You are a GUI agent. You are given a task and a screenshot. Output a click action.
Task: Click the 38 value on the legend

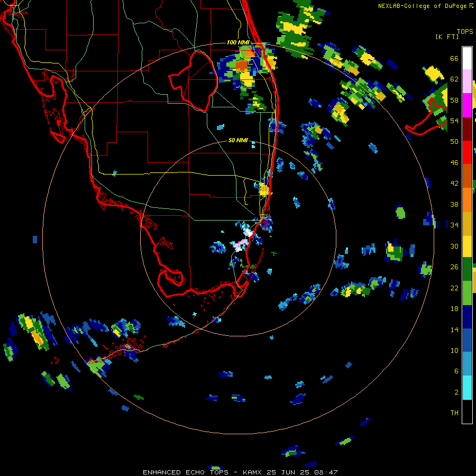pos(454,204)
